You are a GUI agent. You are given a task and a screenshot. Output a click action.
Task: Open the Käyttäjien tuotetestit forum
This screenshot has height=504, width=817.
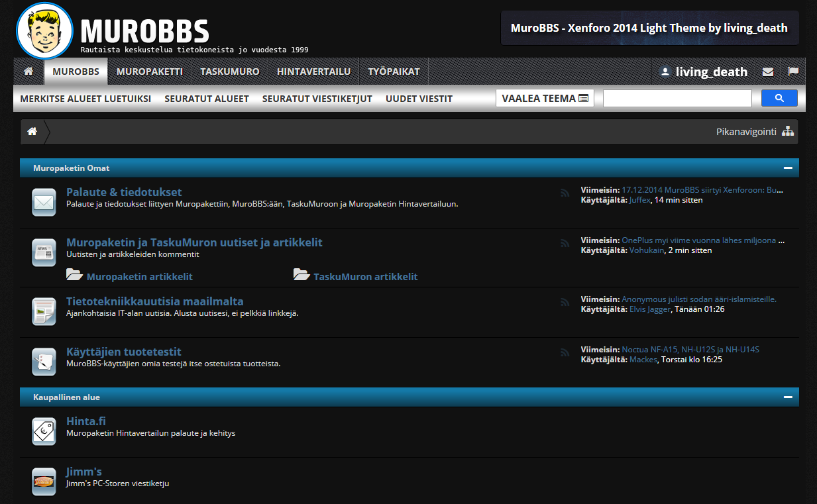(x=124, y=352)
